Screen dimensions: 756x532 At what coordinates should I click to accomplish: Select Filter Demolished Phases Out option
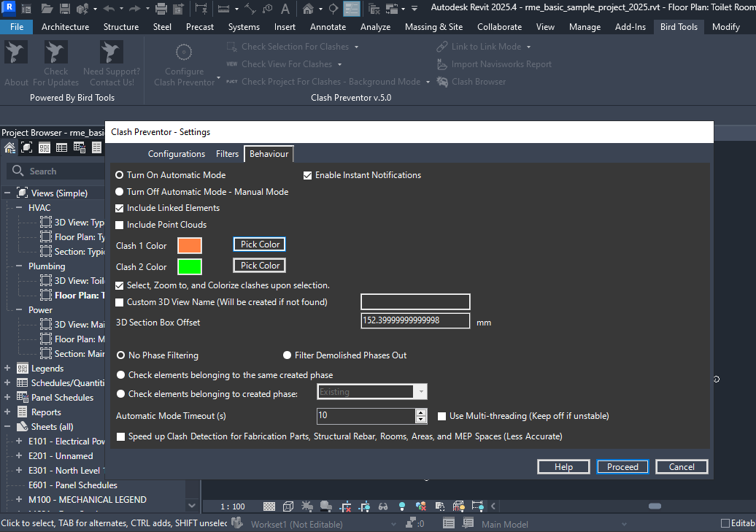tap(288, 355)
